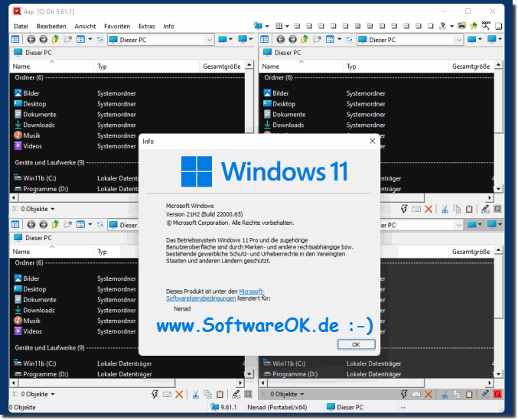This screenshot has height=420, width=518.
Task: Click the scissors cut icon in bottom-left pane
Action: click(x=196, y=394)
